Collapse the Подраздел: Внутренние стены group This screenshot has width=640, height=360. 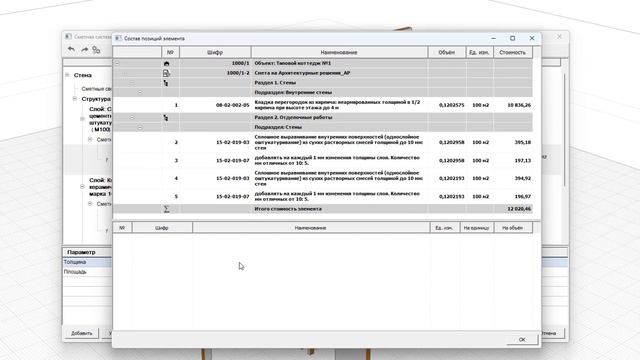point(140,93)
